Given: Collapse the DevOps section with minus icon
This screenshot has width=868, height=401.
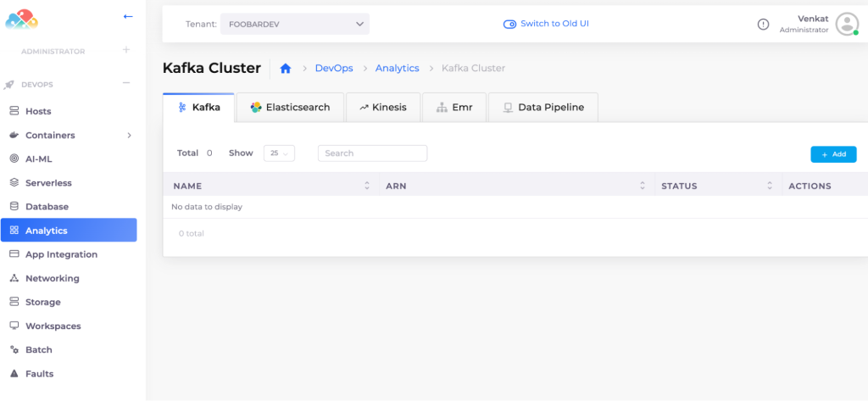Looking at the screenshot, I should (x=126, y=83).
